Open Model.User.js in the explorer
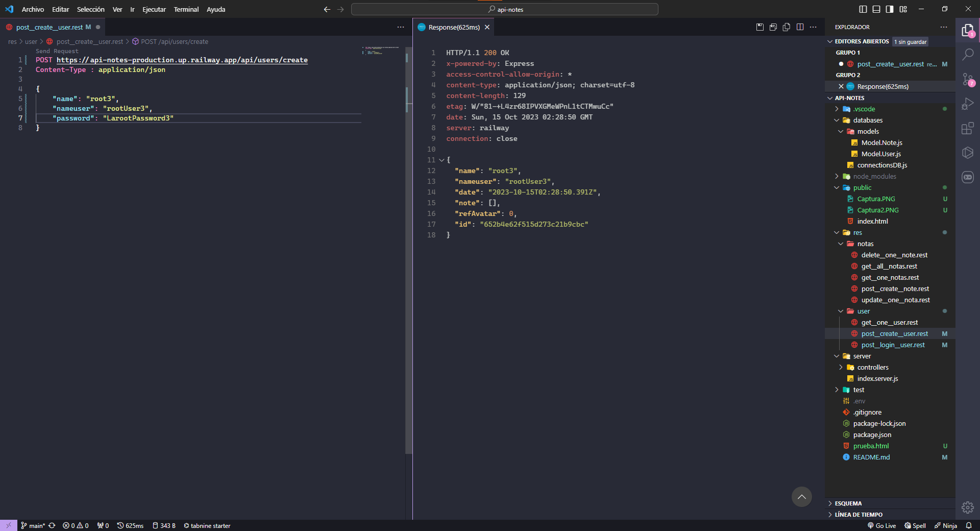 (881, 154)
